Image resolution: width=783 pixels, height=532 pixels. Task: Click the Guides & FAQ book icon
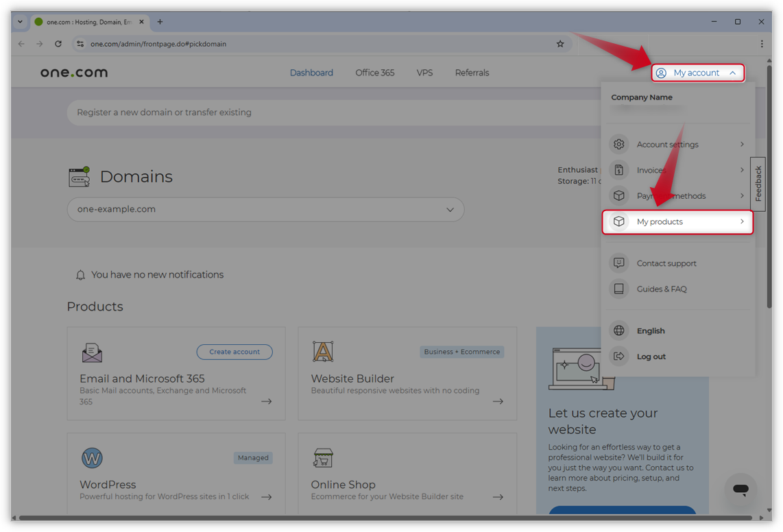point(619,289)
